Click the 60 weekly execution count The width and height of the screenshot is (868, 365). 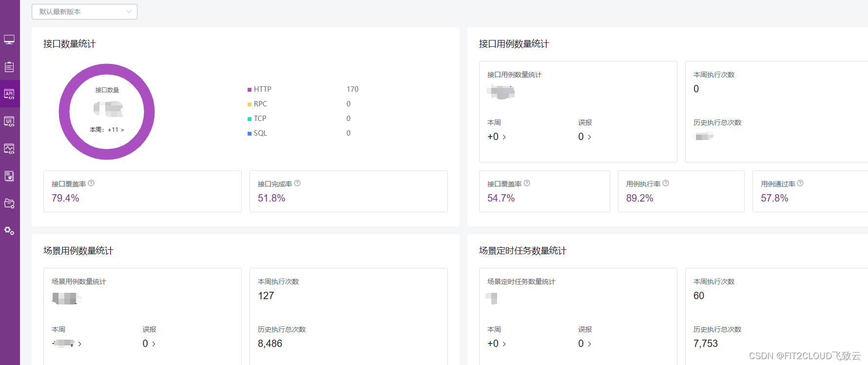pyautogui.click(x=699, y=296)
